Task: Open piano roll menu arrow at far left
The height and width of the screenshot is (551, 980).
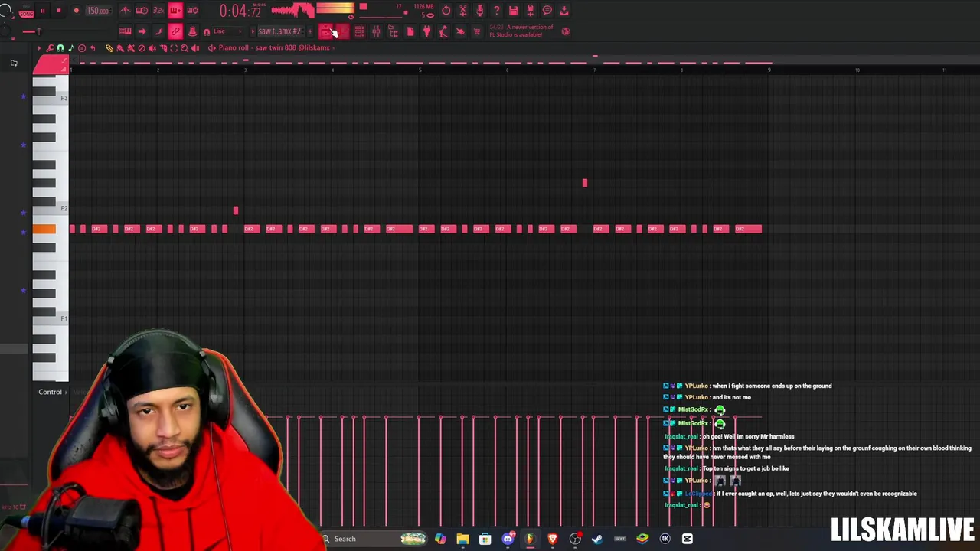Action: coord(39,47)
